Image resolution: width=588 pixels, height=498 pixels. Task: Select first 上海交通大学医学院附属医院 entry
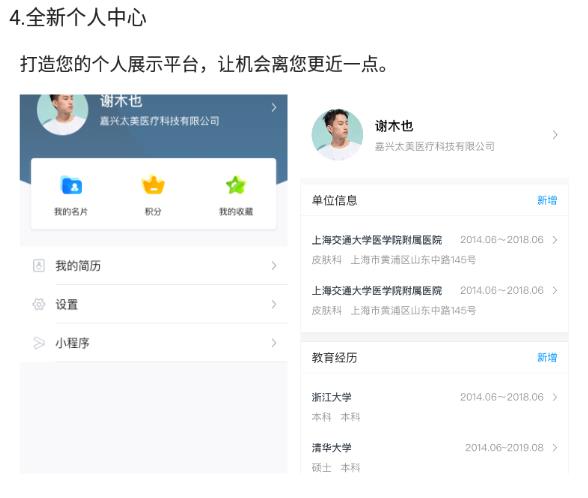[435, 249]
